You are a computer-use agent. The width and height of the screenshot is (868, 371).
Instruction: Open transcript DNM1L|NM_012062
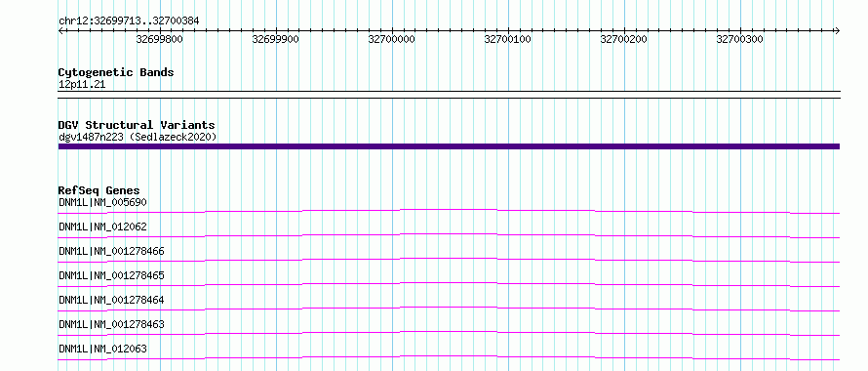click(x=103, y=227)
